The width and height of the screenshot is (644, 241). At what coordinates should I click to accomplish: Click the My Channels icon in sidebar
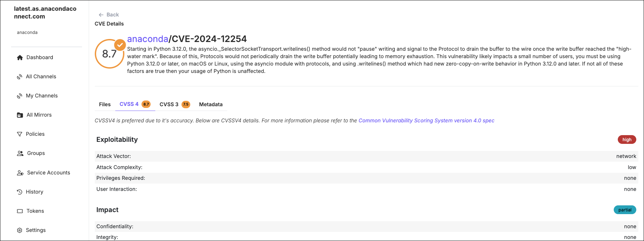point(19,96)
